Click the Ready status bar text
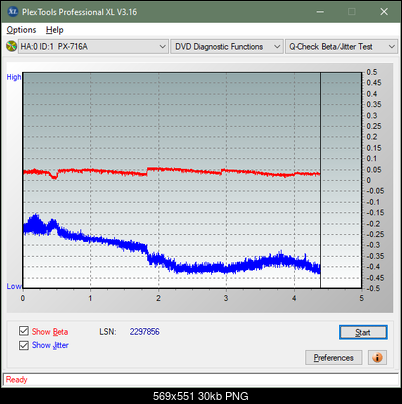 coord(16,380)
